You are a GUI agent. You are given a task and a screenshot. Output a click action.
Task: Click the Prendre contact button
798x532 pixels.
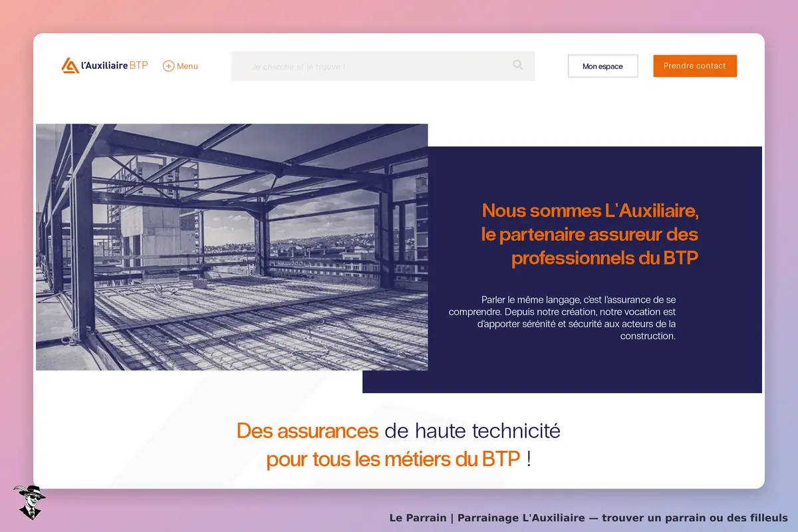pos(695,66)
